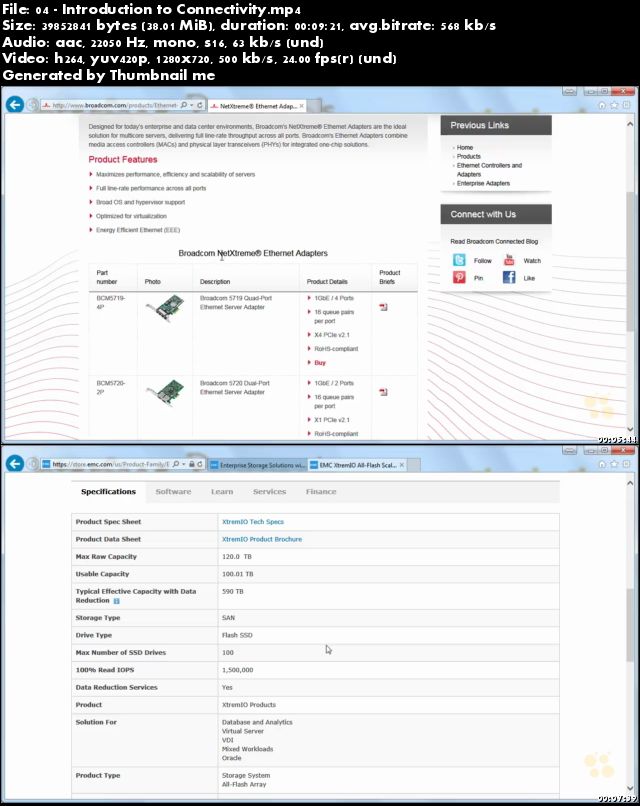Image resolution: width=640 pixels, height=806 pixels.
Task: Open the XtremIO Tech Specs link
Action: tap(252, 521)
